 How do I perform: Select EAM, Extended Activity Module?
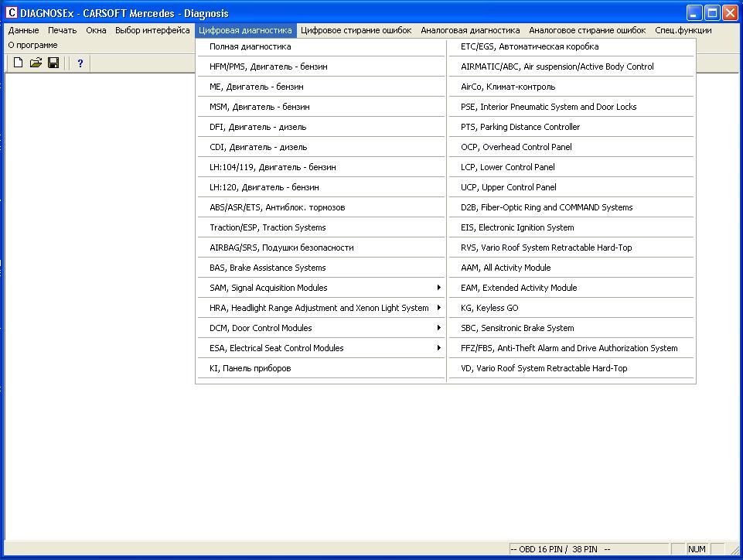[571, 288]
